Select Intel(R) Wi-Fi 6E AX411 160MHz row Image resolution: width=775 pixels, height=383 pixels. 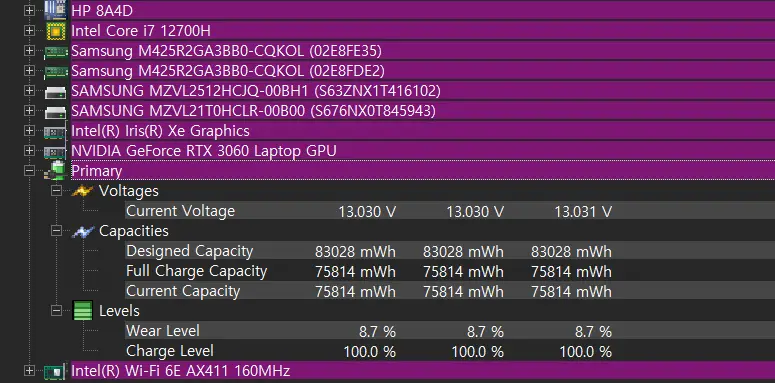coord(423,371)
